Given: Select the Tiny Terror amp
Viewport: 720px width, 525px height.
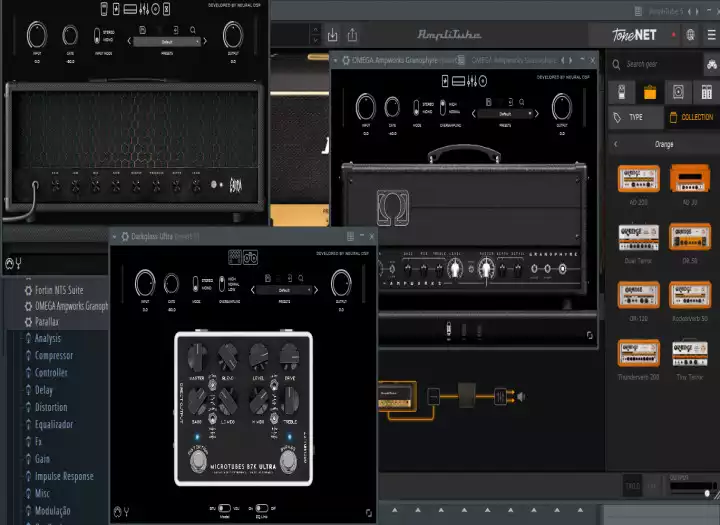Looking at the screenshot, I should tap(690, 353).
